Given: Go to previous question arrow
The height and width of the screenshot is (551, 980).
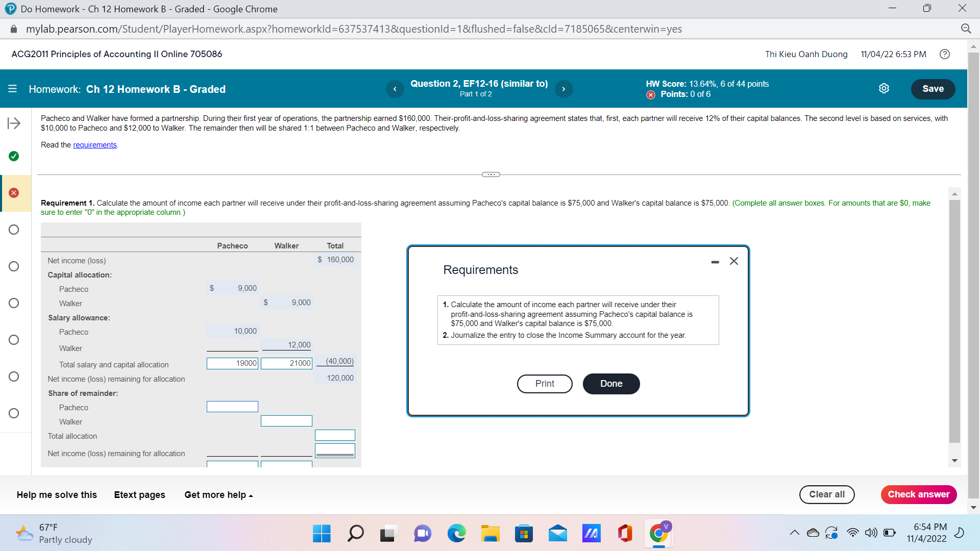Looking at the screenshot, I should point(395,89).
